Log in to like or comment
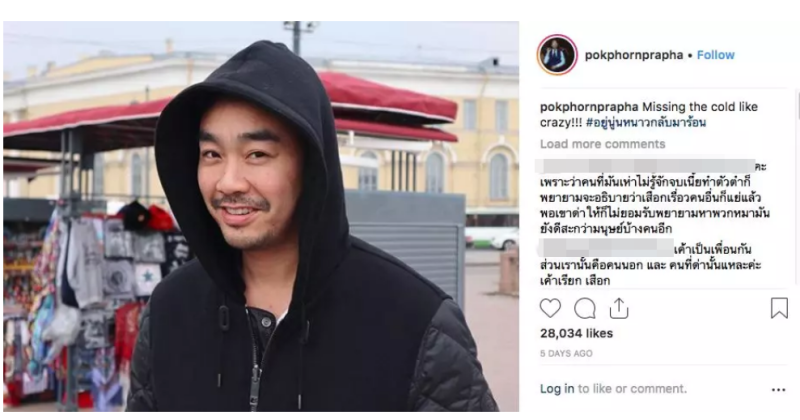 pos(557,389)
